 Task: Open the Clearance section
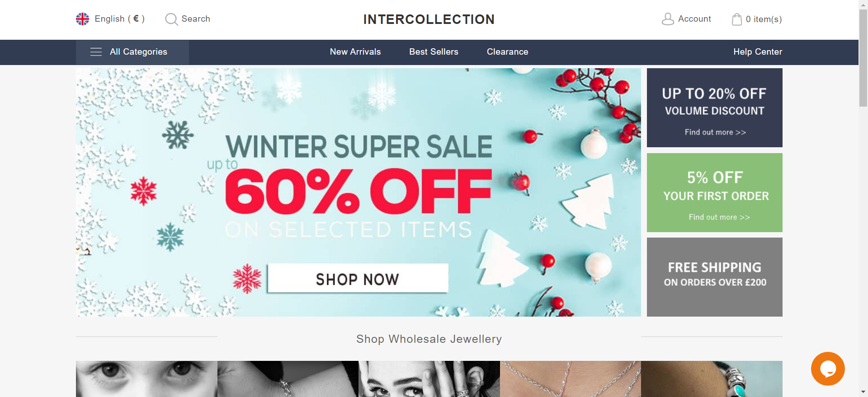click(508, 52)
